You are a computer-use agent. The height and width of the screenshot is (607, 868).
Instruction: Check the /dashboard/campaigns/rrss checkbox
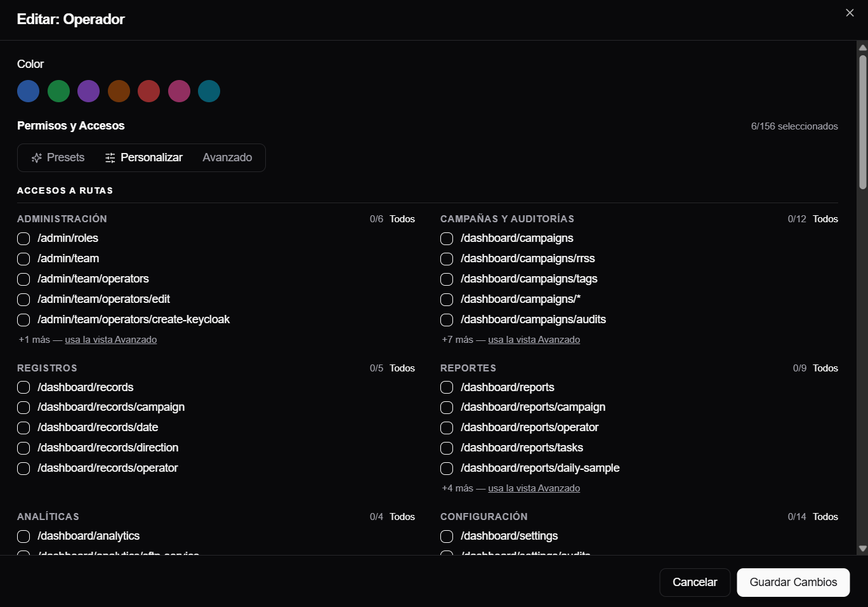click(x=447, y=259)
